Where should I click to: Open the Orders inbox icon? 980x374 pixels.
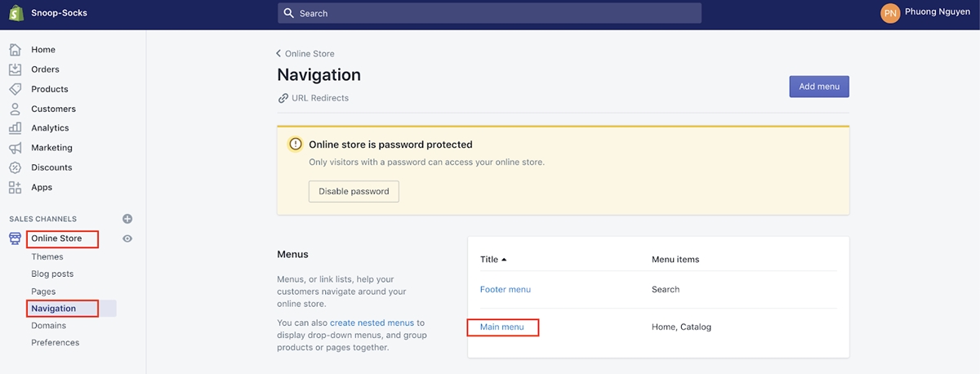(x=15, y=69)
